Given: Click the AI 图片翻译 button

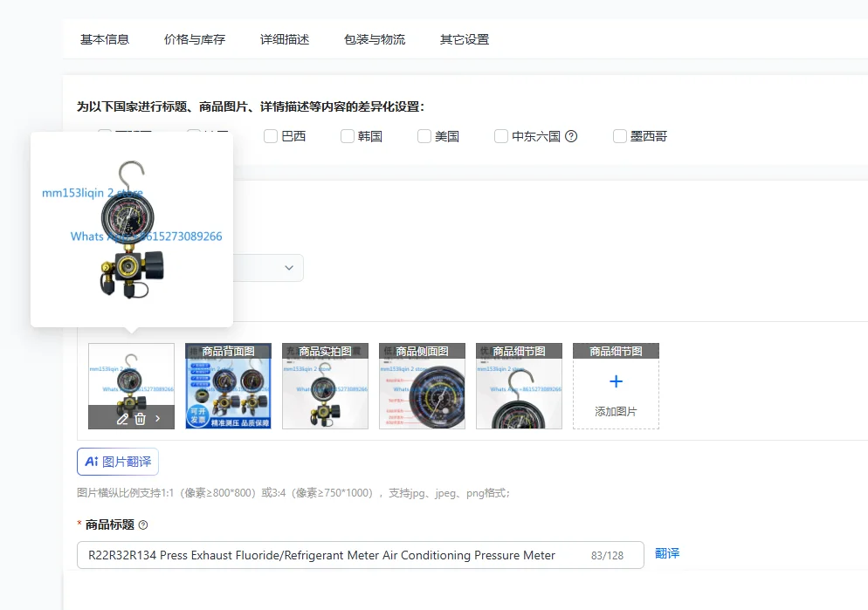Looking at the screenshot, I should click(118, 462).
